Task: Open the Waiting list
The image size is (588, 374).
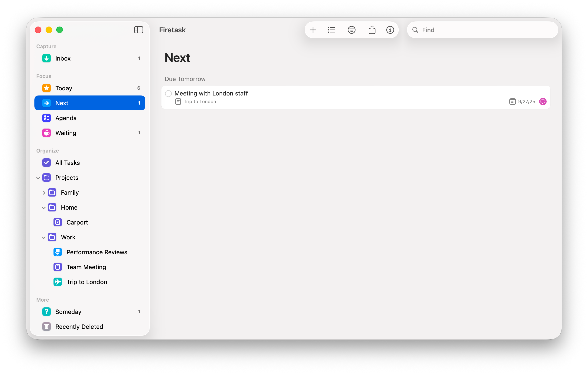Action: (x=66, y=133)
